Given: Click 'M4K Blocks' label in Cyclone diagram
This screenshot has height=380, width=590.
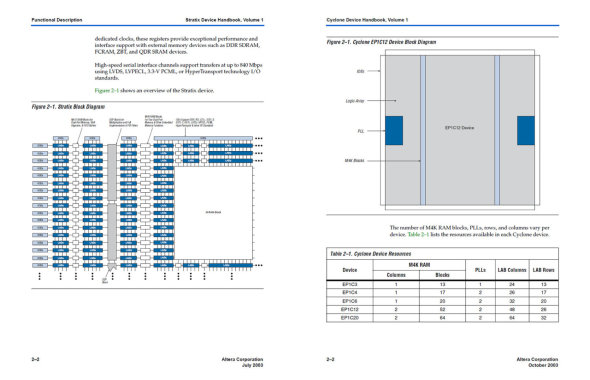Looking at the screenshot, I should pos(354,161).
